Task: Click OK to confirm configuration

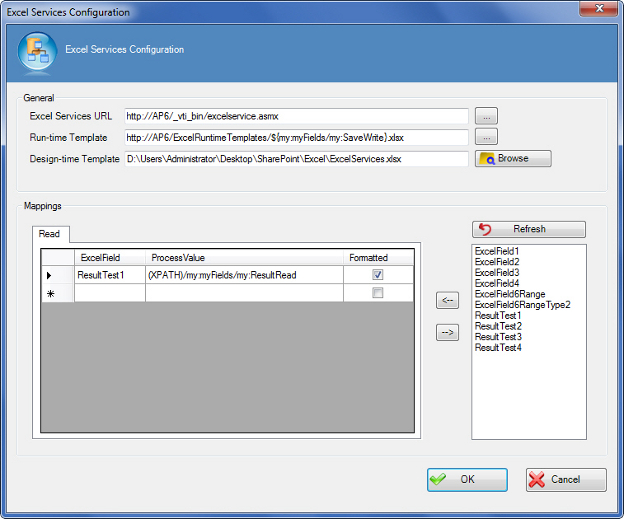Action: [466, 480]
